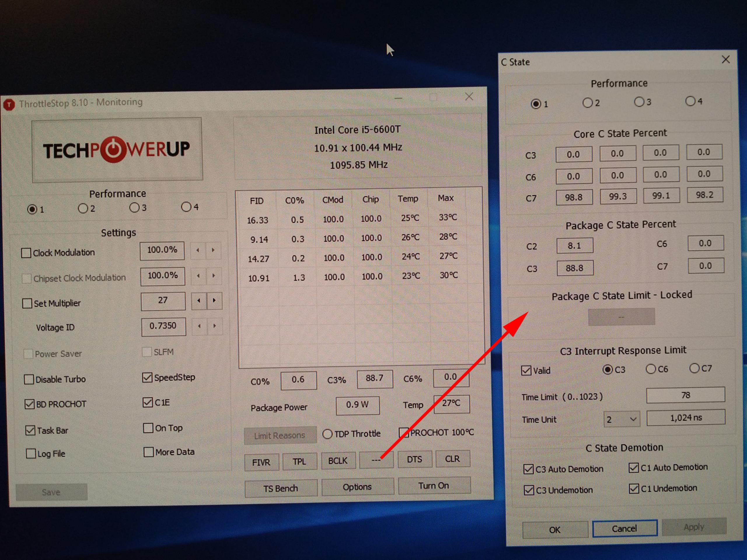747x560 pixels.
Task: Select C State Performance profile 2
Action: (588, 103)
